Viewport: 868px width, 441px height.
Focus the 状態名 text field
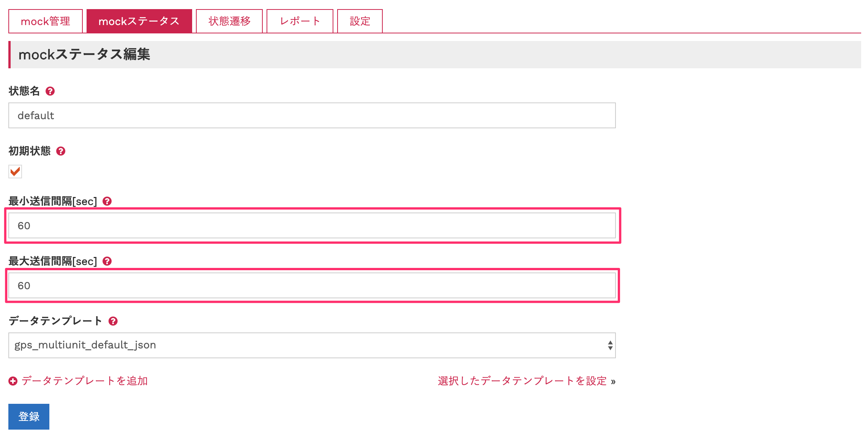click(x=311, y=115)
